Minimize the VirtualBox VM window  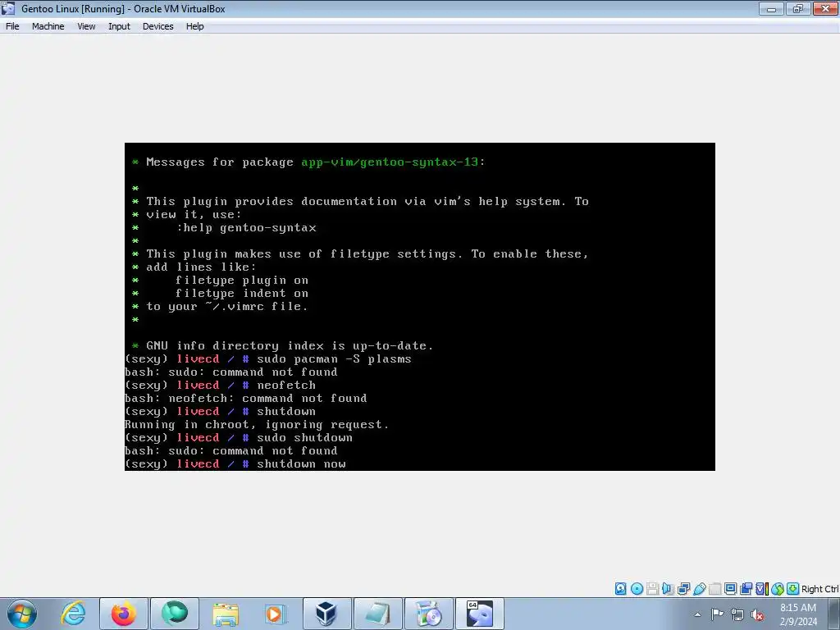(x=771, y=8)
